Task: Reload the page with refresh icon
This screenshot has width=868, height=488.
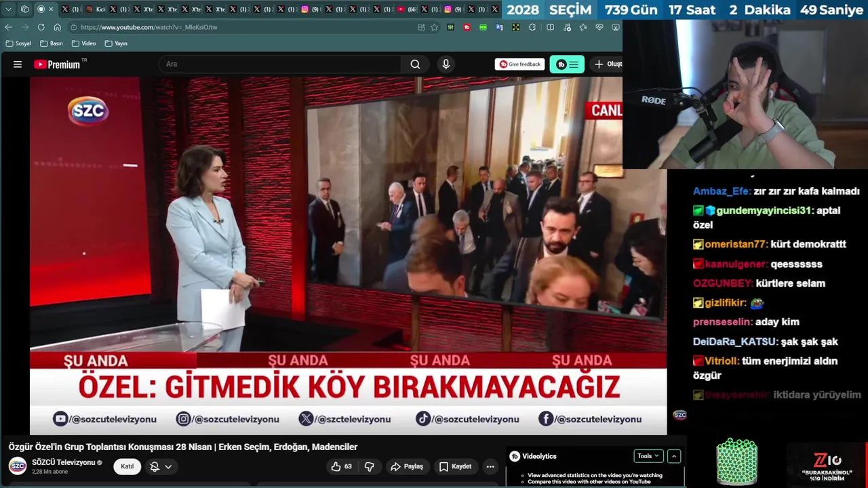Action: click(41, 27)
